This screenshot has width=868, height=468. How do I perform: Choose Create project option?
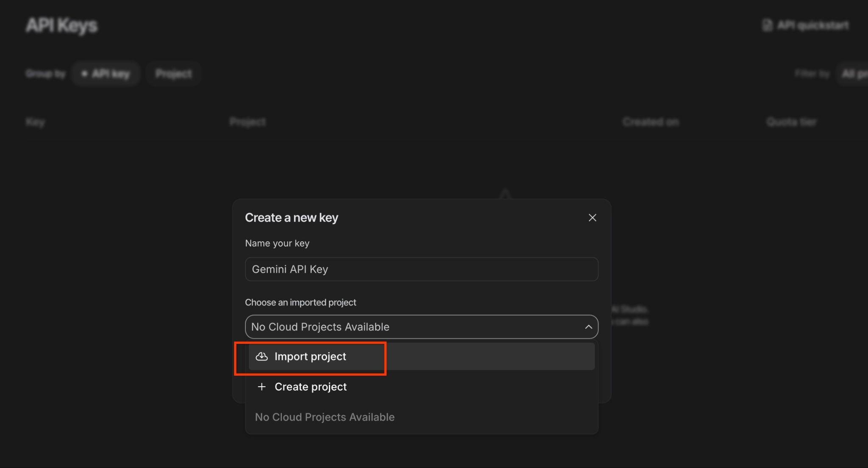310,387
